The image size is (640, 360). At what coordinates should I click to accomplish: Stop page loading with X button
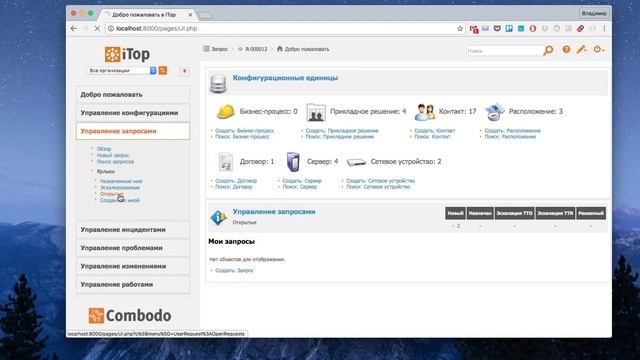[97, 29]
